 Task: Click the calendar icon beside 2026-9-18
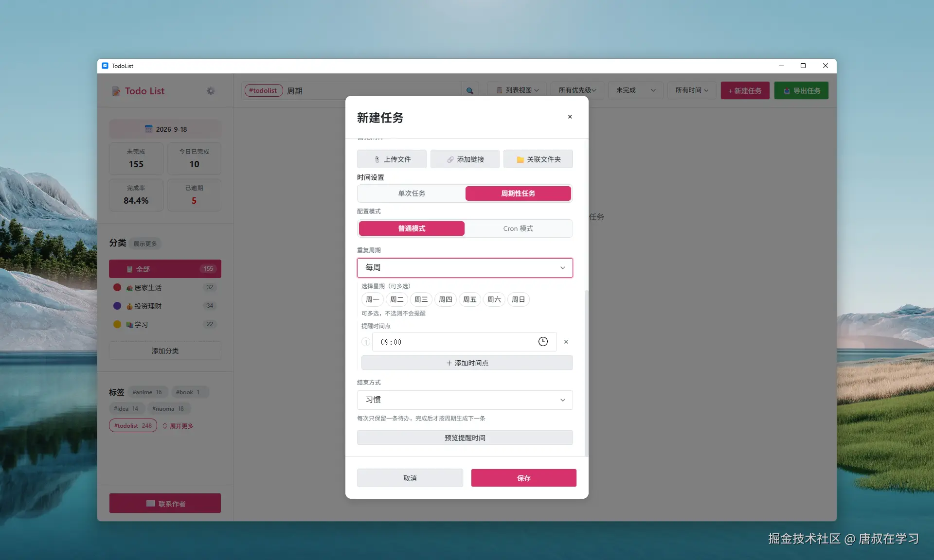[x=148, y=129]
